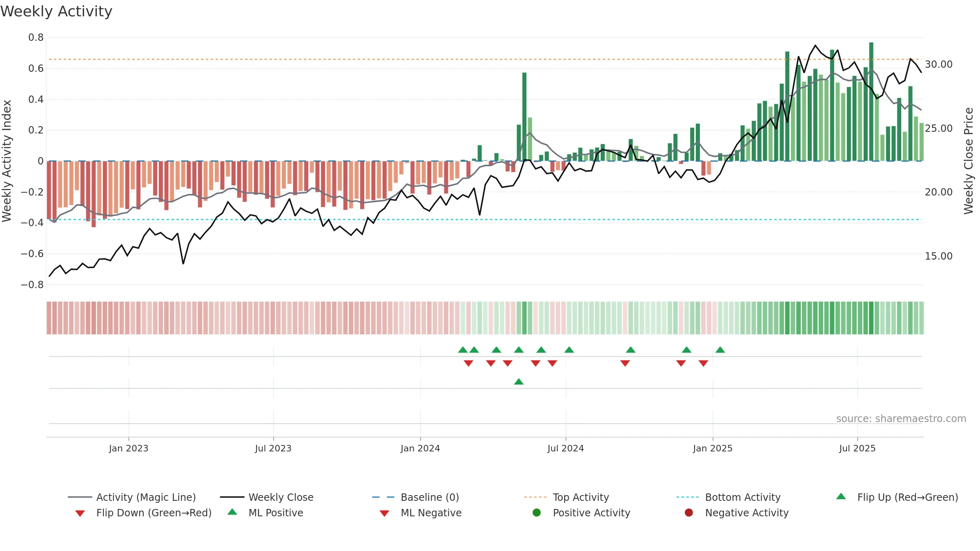980x551 pixels.
Task: Click the first red flip-down triangle marker
Action: coord(468,363)
